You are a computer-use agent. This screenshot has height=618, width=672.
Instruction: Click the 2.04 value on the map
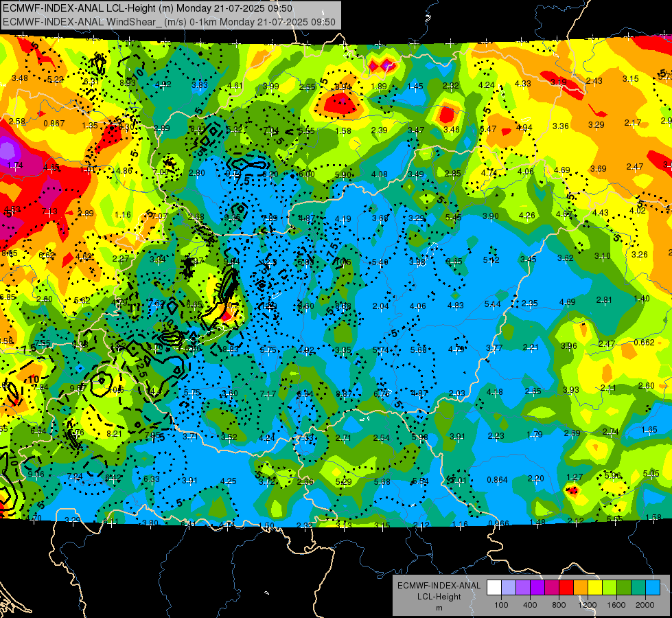point(380,306)
